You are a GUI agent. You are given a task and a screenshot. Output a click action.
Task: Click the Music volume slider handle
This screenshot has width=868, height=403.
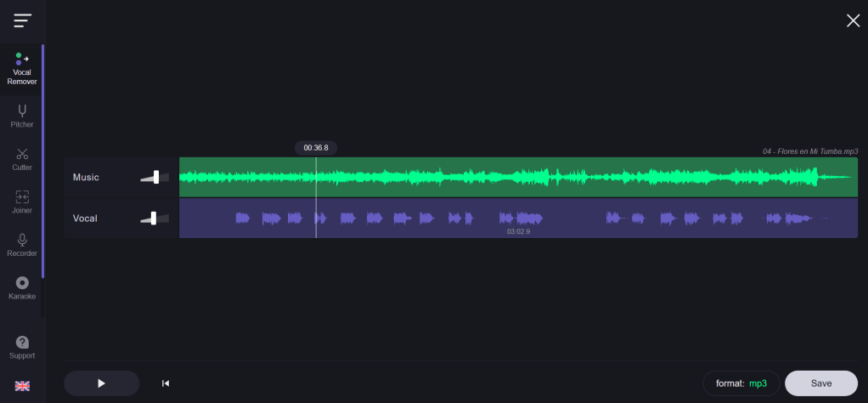[x=156, y=177]
